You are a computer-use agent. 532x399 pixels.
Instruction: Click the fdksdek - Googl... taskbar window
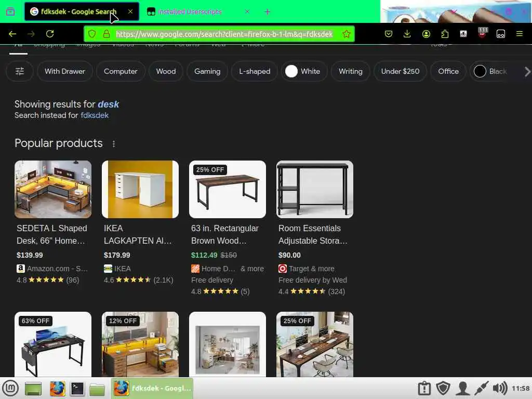coord(152,388)
